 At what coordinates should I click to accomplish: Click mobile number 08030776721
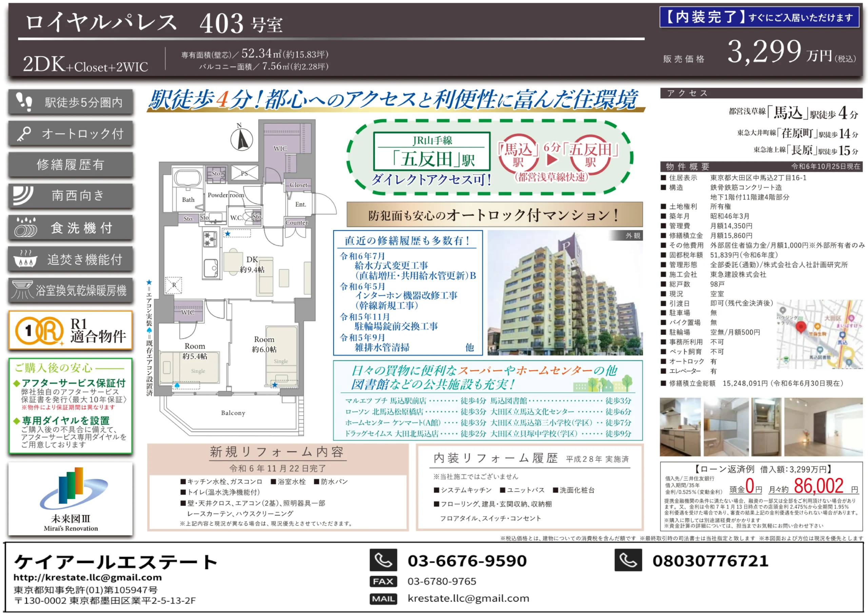pyautogui.click(x=710, y=560)
